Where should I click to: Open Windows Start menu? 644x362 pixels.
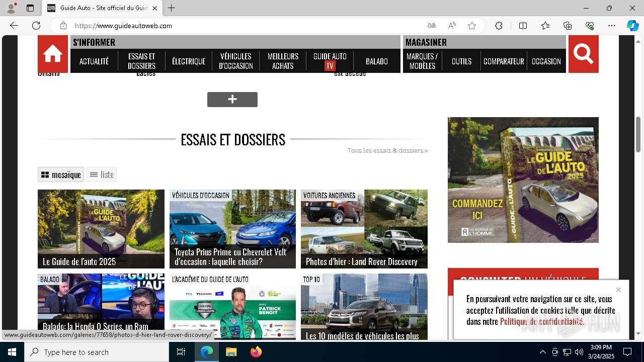coord(12,352)
